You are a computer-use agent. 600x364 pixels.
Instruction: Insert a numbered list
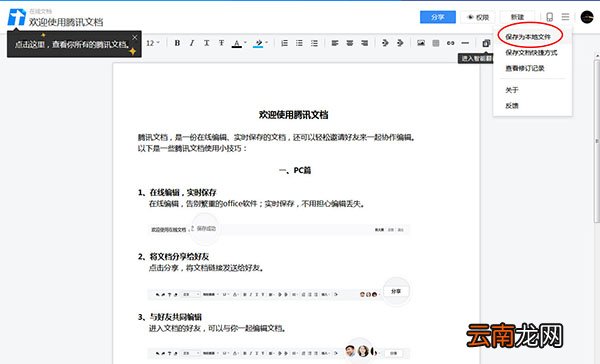click(284, 43)
